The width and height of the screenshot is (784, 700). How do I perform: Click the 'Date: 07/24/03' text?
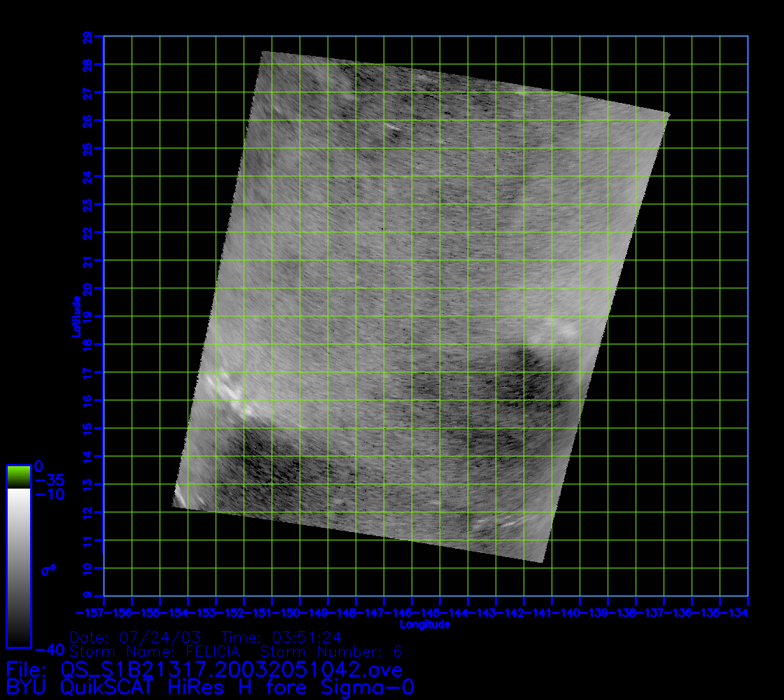tap(136, 638)
